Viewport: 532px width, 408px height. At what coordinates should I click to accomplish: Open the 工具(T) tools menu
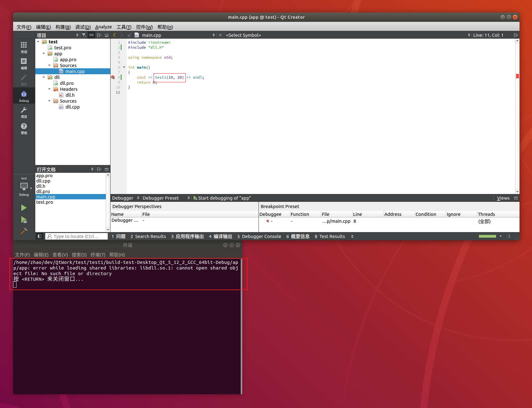coord(124,27)
